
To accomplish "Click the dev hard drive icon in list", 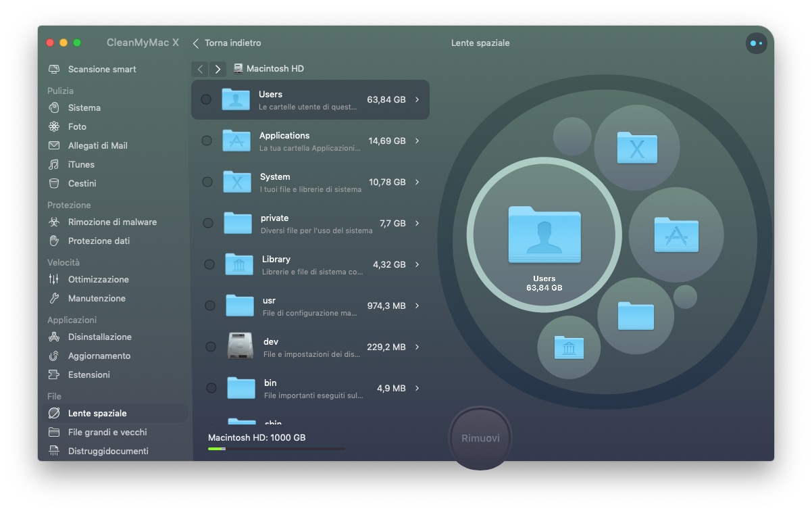I will tap(240, 347).
